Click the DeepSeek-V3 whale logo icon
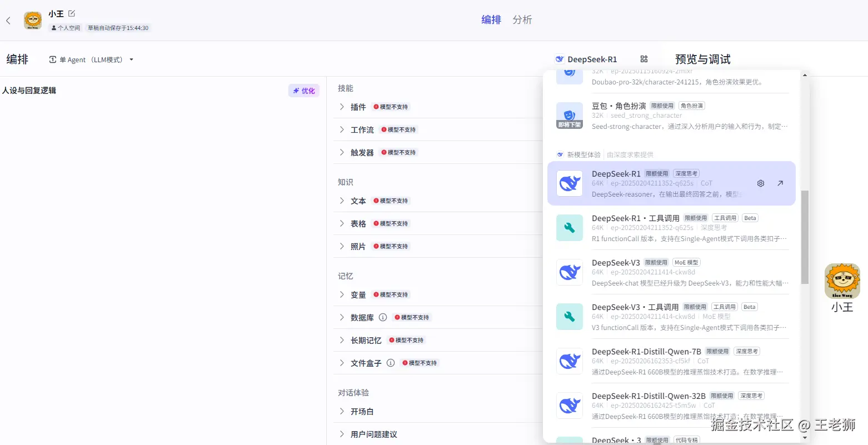 [x=570, y=272]
